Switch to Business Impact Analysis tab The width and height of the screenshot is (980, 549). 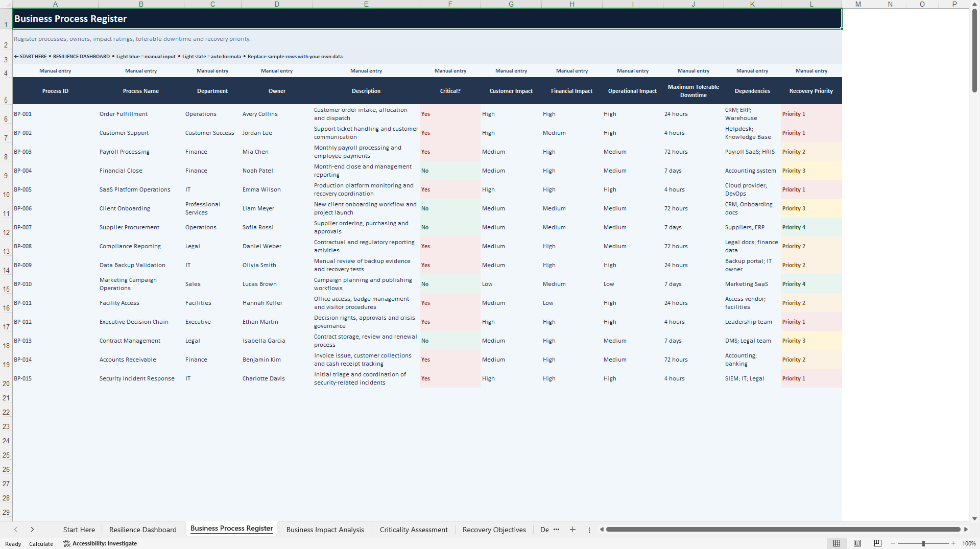click(x=325, y=530)
